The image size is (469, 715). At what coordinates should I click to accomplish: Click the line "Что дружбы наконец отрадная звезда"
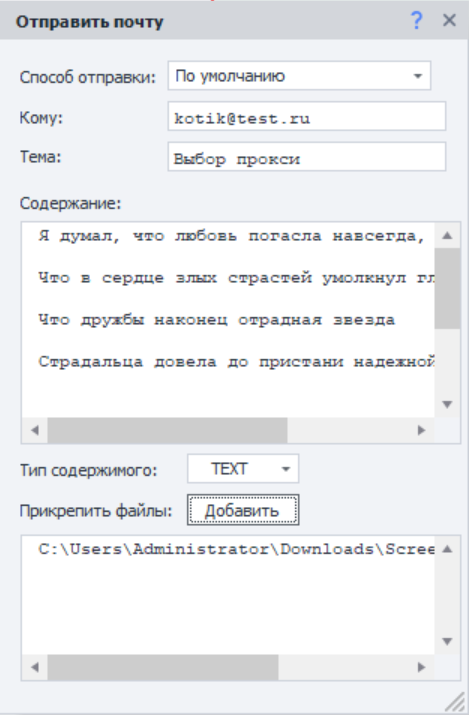tap(216, 320)
